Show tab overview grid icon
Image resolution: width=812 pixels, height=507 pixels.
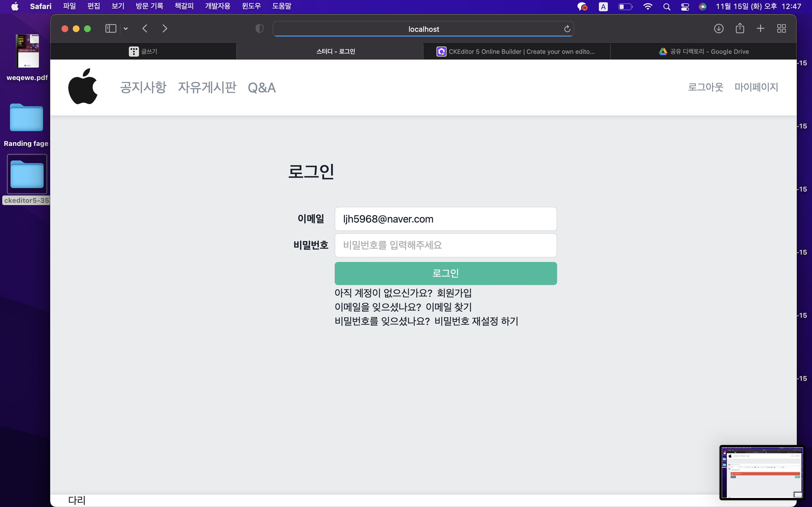click(x=782, y=28)
